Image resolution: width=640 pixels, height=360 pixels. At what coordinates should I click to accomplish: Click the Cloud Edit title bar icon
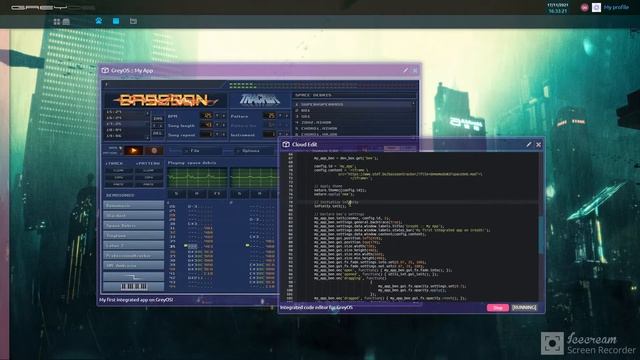[x=286, y=144]
